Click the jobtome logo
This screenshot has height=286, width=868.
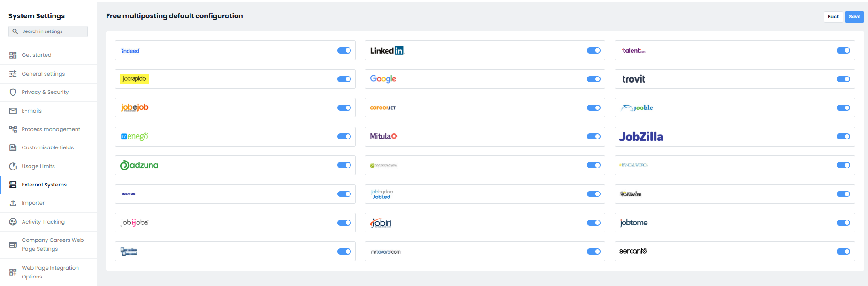click(x=634, y=223)
